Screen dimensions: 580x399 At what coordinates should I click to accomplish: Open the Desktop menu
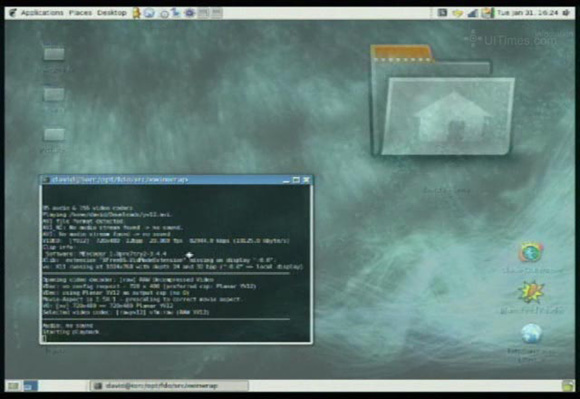[112, 13]
